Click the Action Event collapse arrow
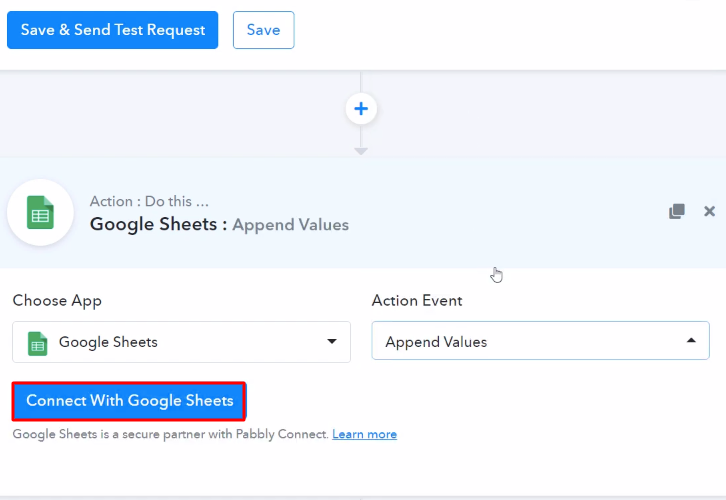Image resolution: width=726 pixels, height=500 pixels. tap(691, 340)
